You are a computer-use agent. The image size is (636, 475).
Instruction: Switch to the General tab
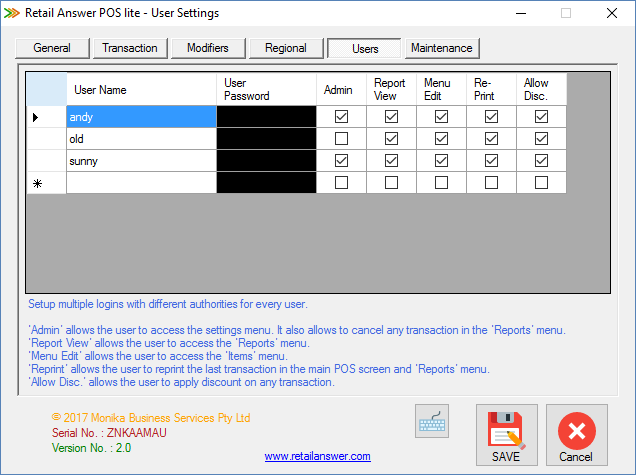[x=52, y=48]
